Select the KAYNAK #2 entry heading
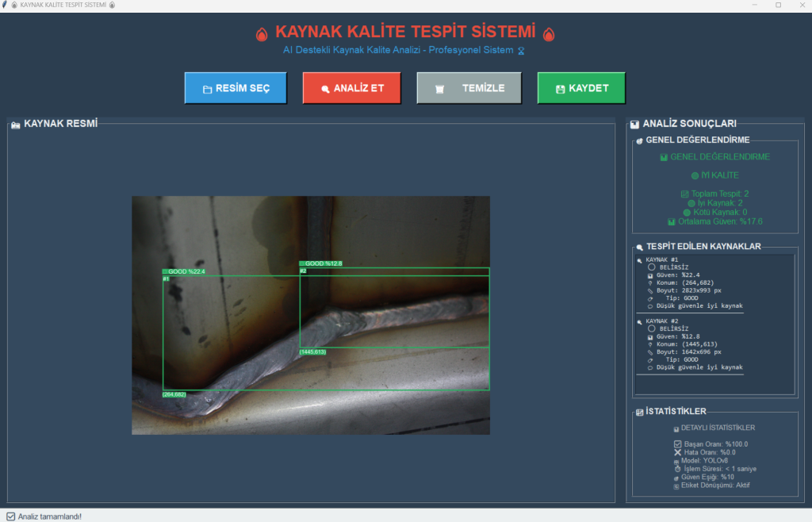The image size is (812, 522). coord(662,320)
